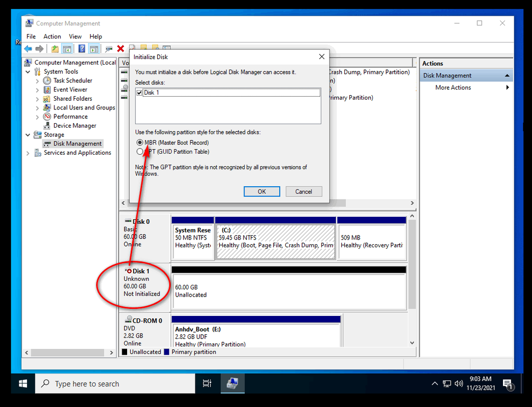This screenshot has height=407, width=532.
Task: Click the Local Users and Groups icon
Action: 47,108
